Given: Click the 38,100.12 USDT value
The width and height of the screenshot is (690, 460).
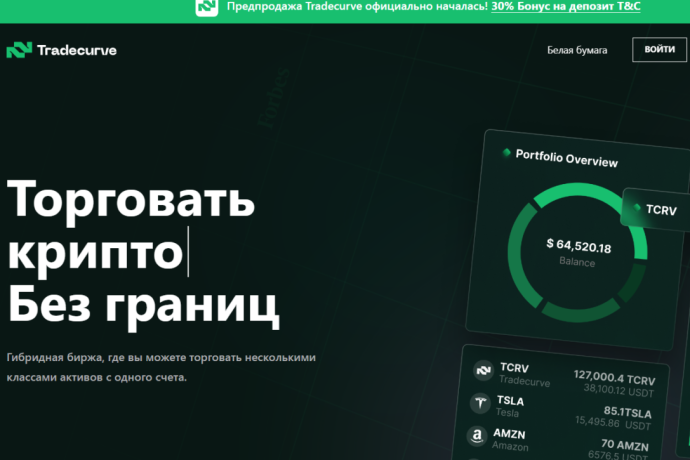Looking at the screenshot, I should (x=619, y=390).
